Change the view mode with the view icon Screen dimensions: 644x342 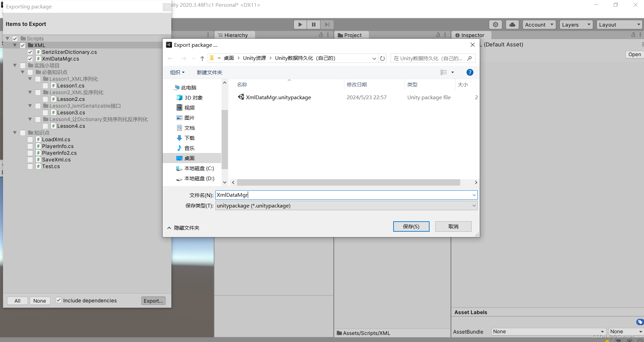coord(444,72)
